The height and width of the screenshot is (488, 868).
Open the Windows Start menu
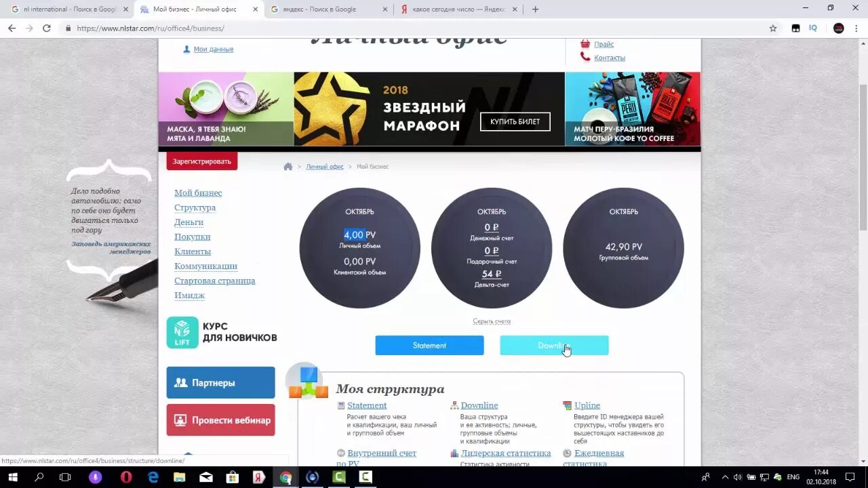[x=12, y=477]
